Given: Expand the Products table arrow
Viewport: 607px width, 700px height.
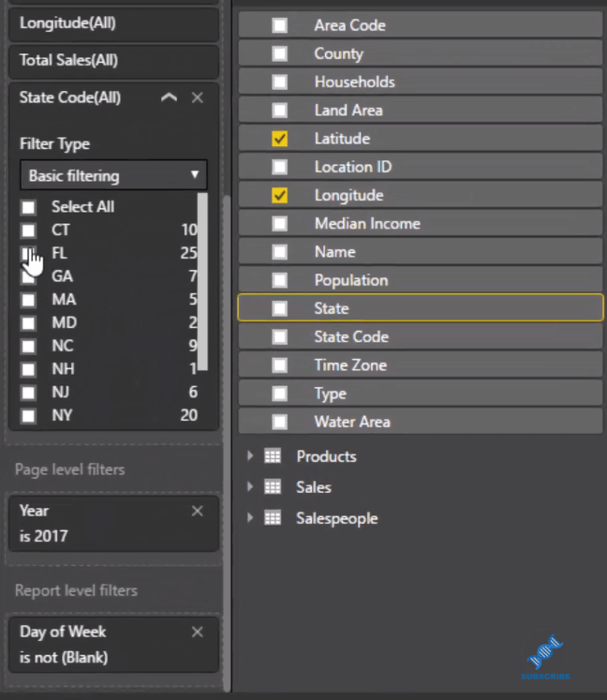Looking at the screenshot, I should pyautogui.click(x=250, y=455).
